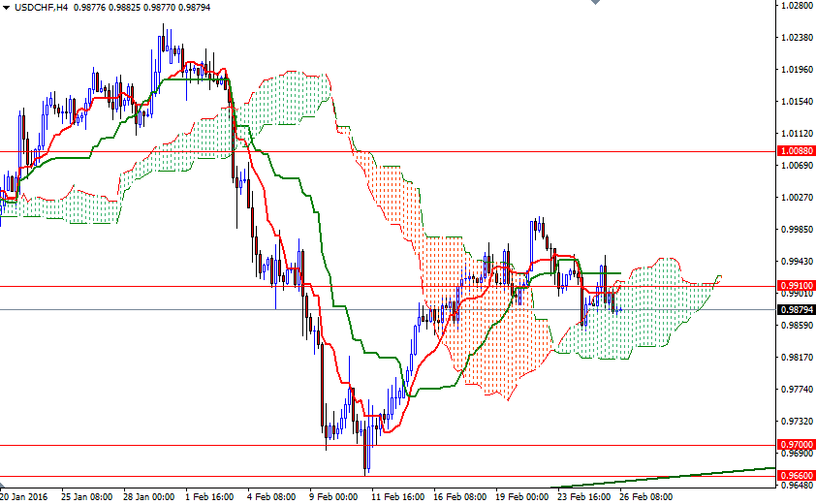Click the 4 Feb 08:00 time label
The image size is (816, 504).
[x=271, y=496]
